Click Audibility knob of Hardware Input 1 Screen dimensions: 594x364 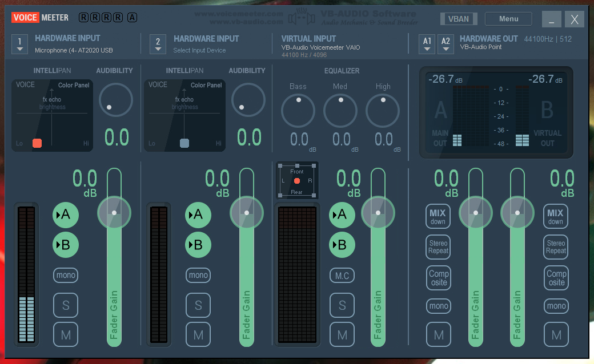pos(115,100)
